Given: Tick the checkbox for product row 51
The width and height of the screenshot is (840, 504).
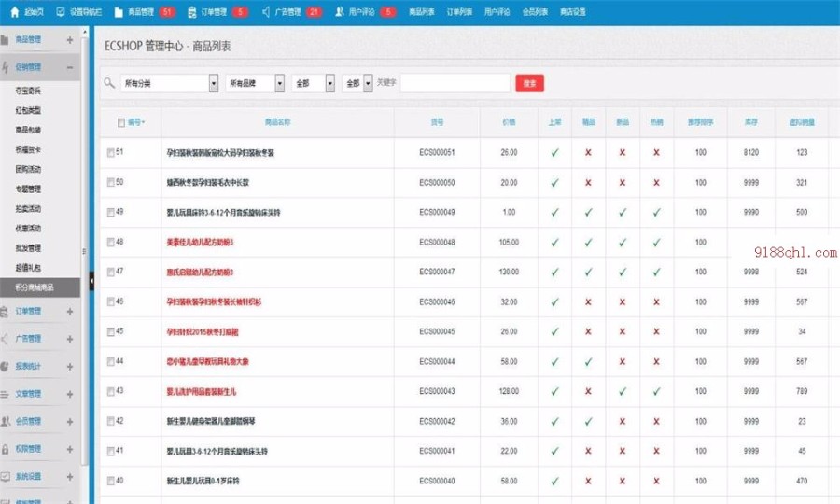Looking at the screenshot, I should [x=110, y=153].
